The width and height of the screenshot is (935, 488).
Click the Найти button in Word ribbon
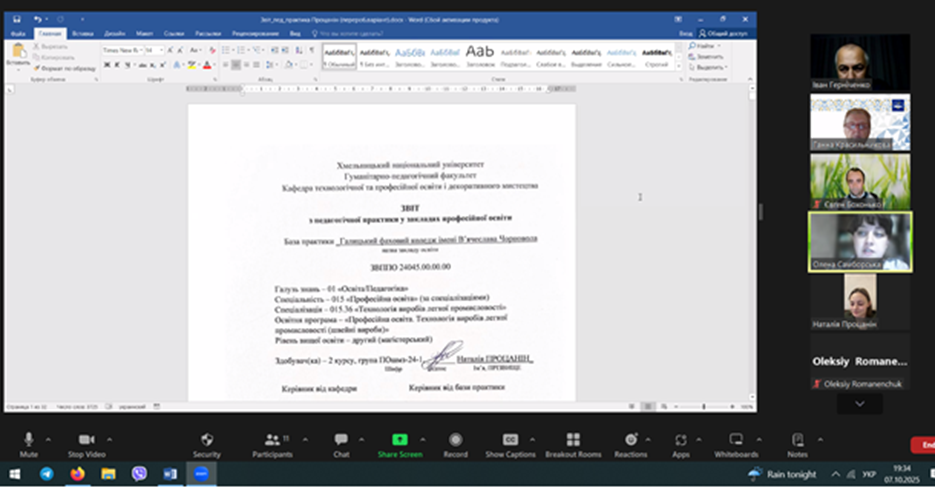click(x=706, y=46)
